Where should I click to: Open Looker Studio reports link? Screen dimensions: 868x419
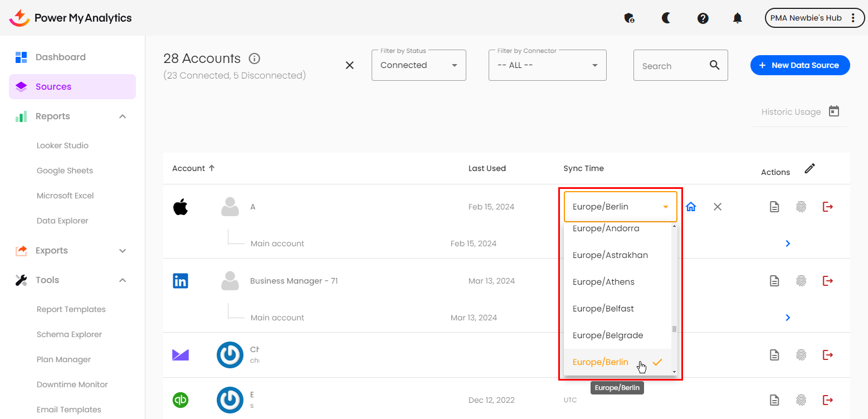pos(62,145)
